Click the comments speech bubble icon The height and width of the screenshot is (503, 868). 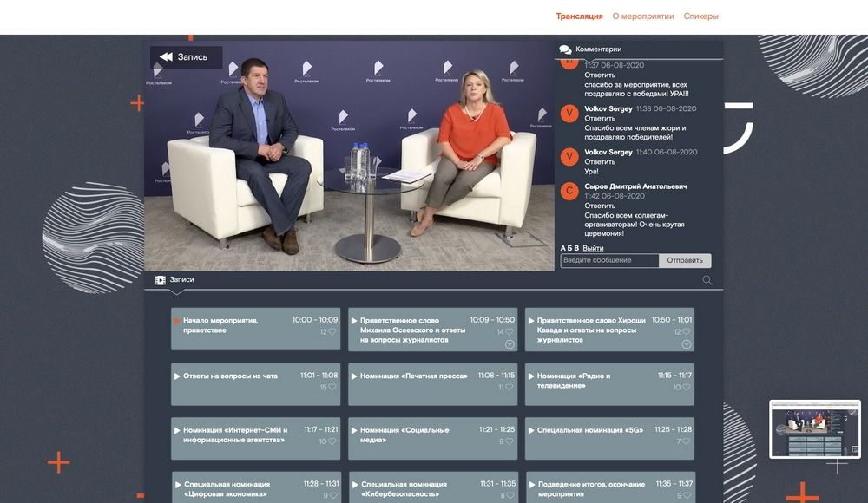pyautogui.click(x=565, y=49)
